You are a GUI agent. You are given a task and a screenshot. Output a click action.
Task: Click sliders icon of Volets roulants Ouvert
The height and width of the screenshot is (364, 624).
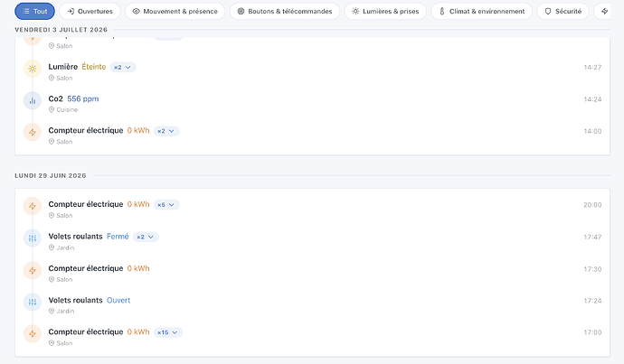click(33, 302)
